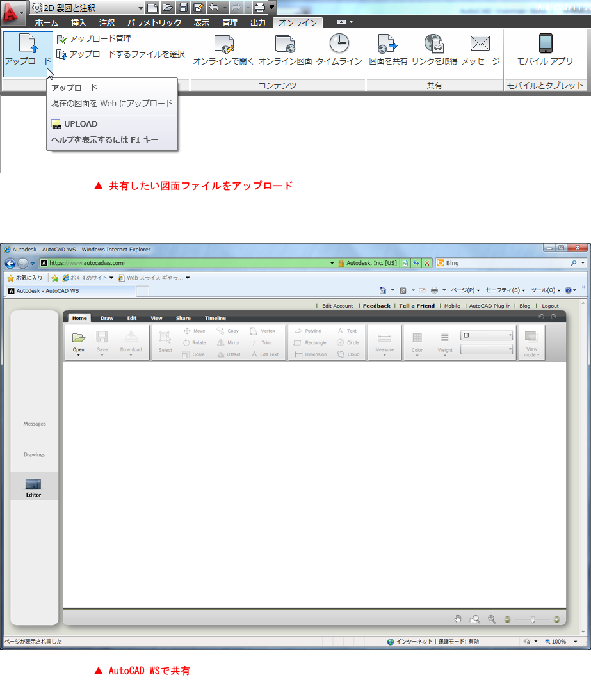Switch to パラメトリック ribbon tab
Screen dimensions: 591x700
click(x=154, y=22)
